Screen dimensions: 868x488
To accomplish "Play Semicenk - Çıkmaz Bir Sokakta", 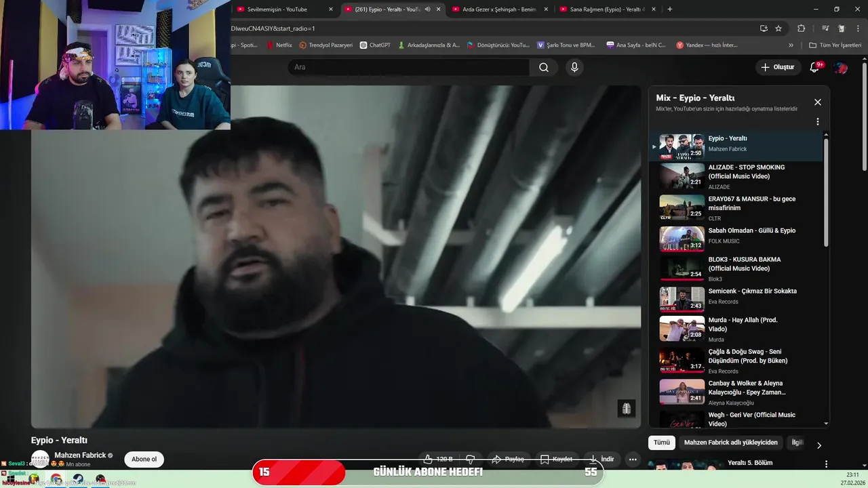I will [735, 298].
